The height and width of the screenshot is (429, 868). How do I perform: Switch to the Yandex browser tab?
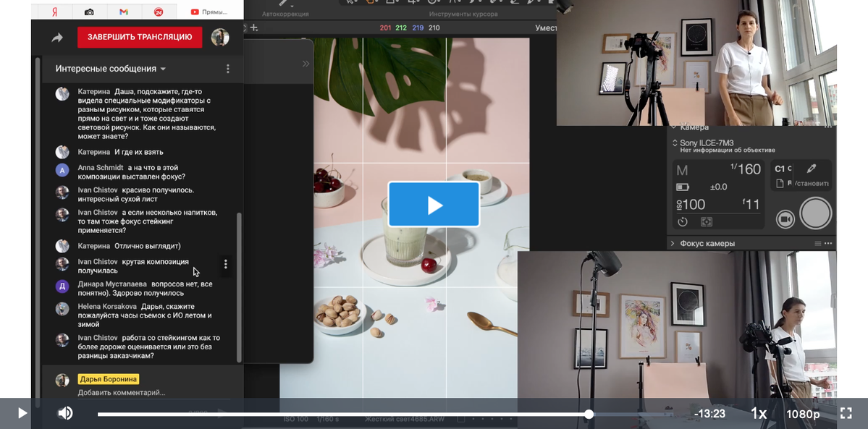pyautogui.click(x=54, y=12)
